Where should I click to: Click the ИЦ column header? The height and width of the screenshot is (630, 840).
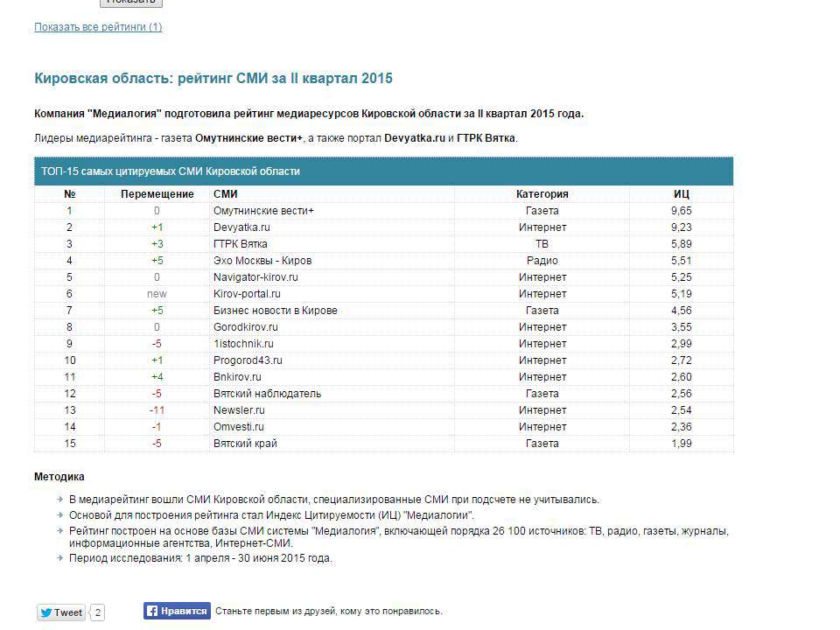[681, 194]
